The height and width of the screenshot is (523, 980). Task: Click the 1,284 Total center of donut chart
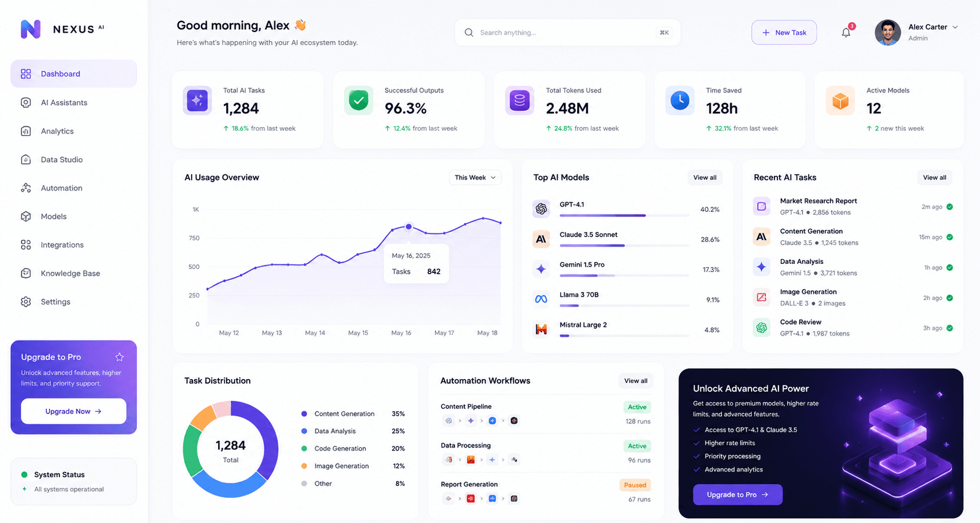coord(231,450)
